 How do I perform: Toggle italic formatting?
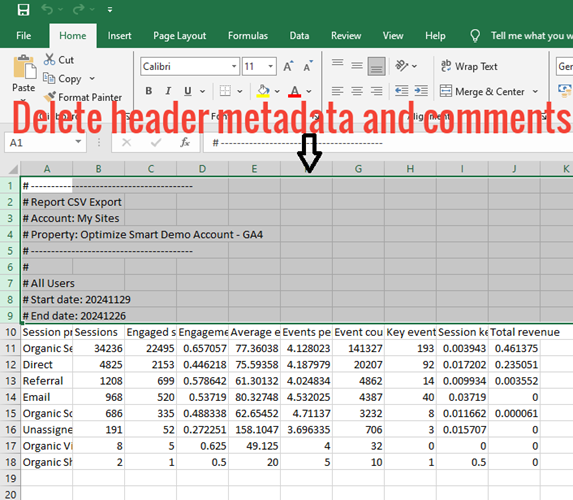pos(168,91)
